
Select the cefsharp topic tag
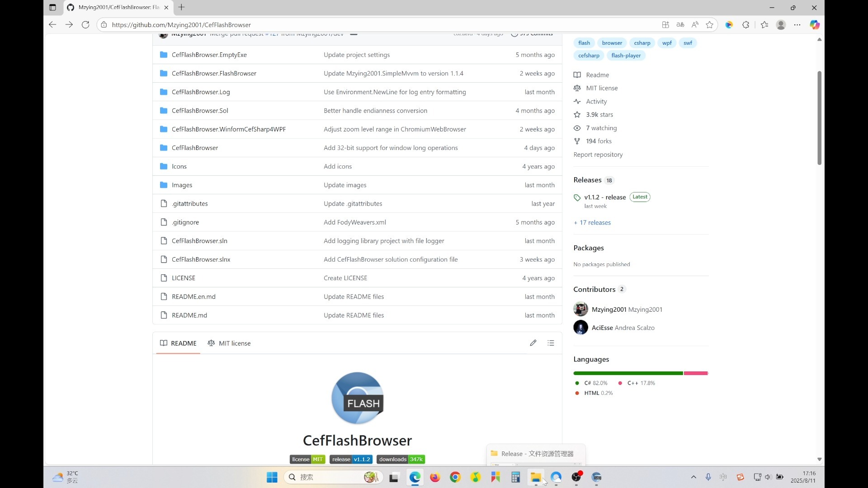click(x=589, y=56)
